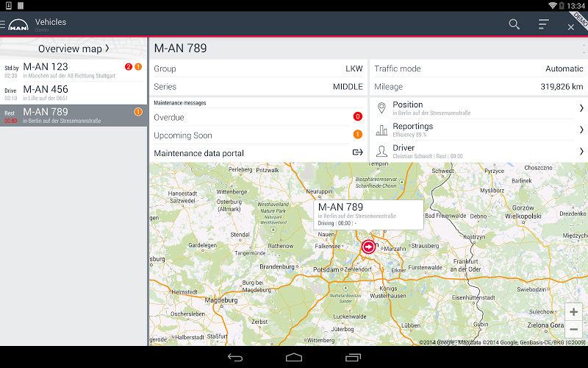Viewport: 588px width, 368px height.
Task: Click the red vehicle marker on map
Action: [369, 247]
